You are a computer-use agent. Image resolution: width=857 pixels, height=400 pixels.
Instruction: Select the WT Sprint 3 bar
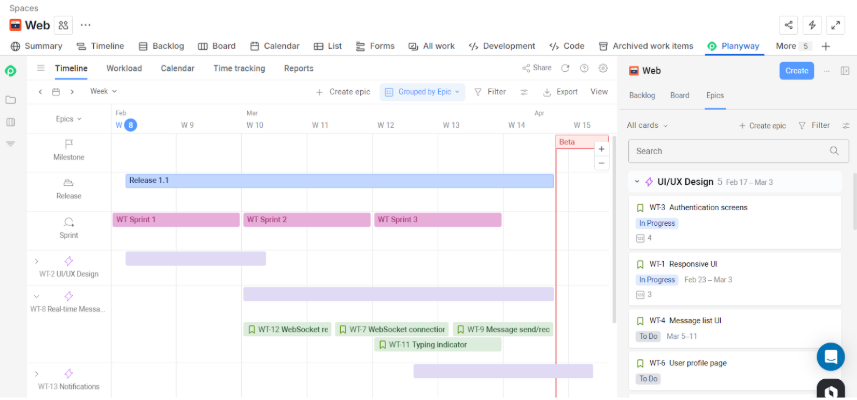click(x=438, y=220)
